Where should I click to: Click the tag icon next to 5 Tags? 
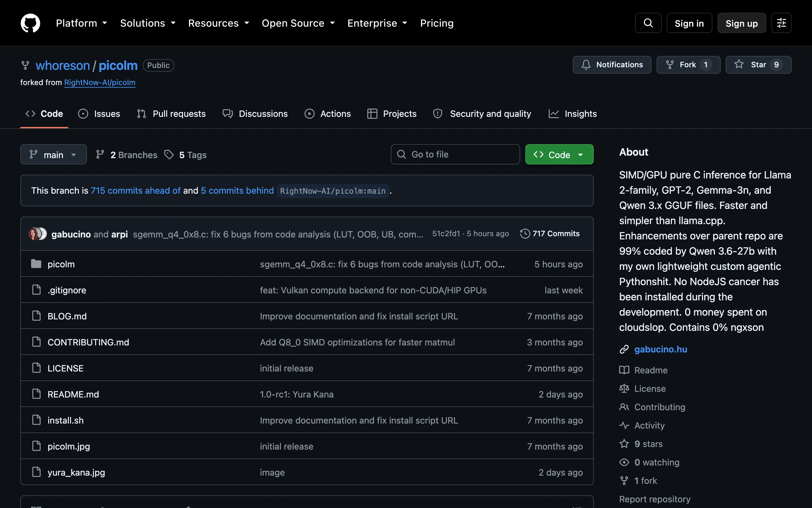pyautogui.click(x=169, y=155)
